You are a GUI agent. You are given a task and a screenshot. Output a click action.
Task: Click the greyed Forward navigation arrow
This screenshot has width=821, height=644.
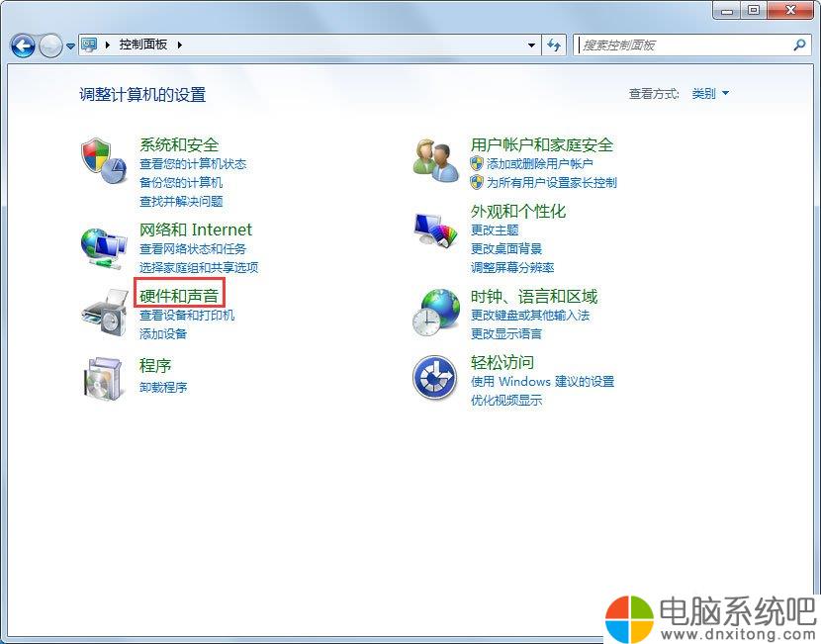click(50, 46)
